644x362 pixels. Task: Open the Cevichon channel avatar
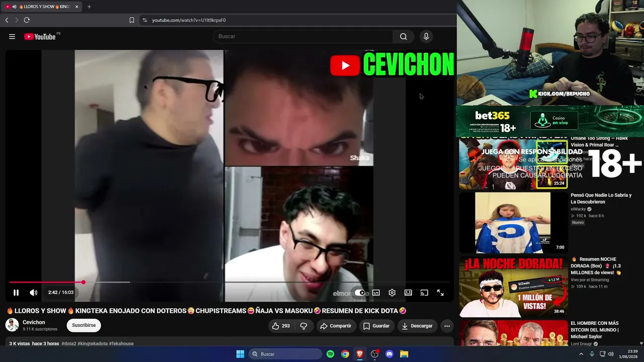pos(12,325)
